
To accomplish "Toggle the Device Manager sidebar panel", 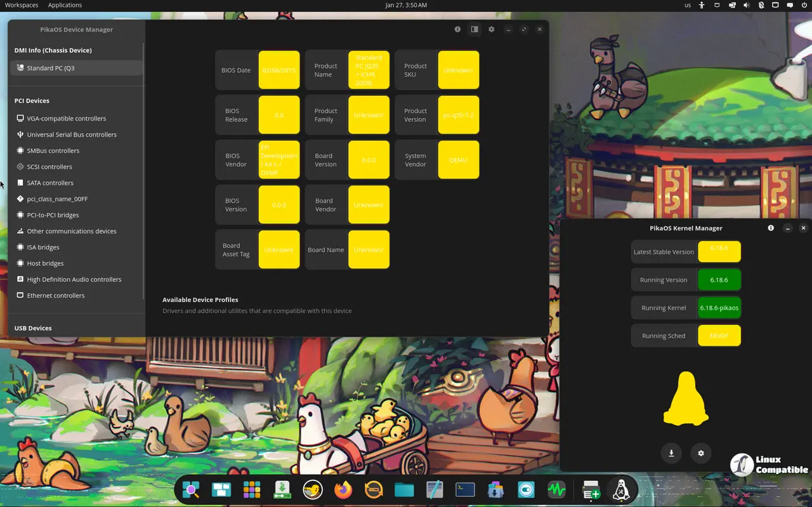I will pos(474,29).
